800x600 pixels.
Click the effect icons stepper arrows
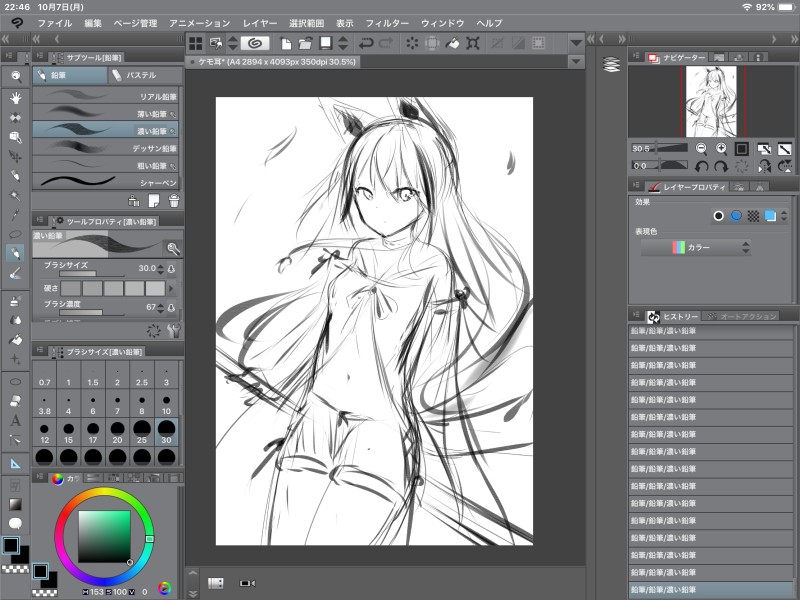[784, 216]
